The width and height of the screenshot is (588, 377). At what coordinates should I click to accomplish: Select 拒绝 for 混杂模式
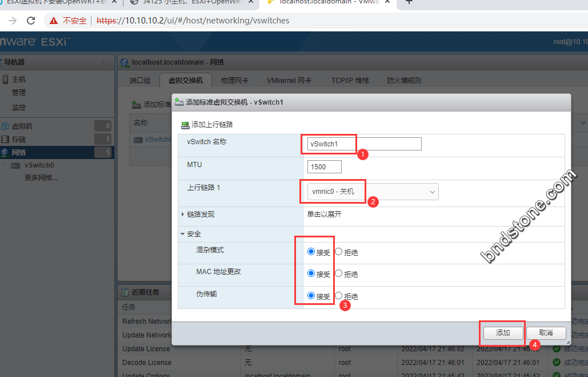point(339,252)
